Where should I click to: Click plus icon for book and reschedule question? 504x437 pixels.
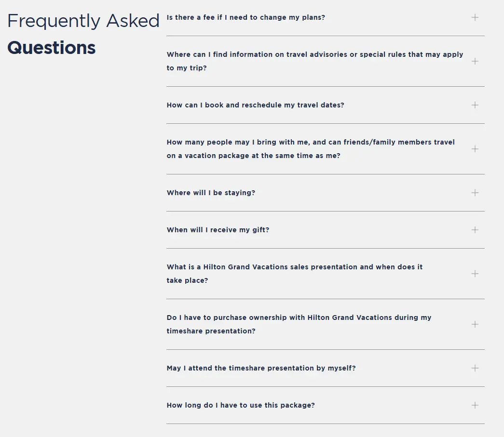click(475, 105)
